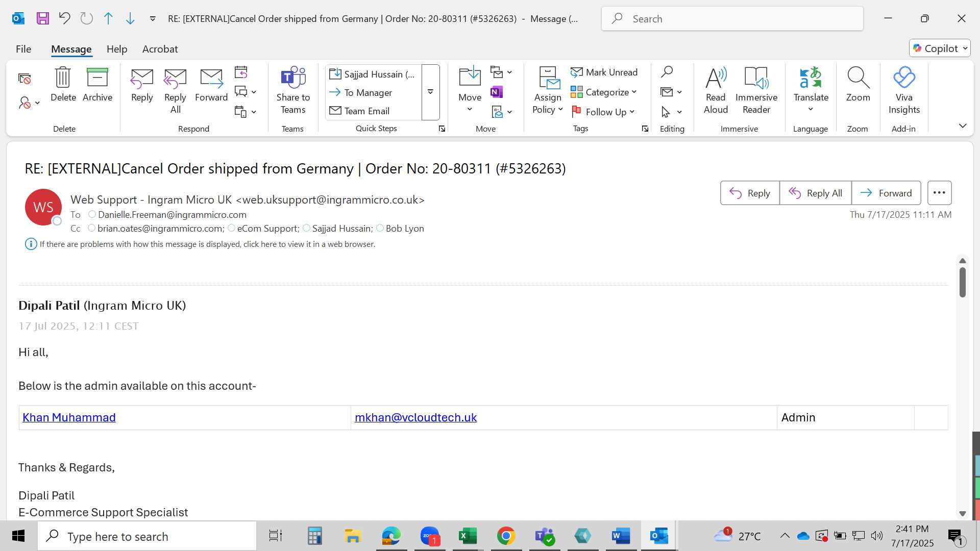Switch to the Acrobat tab

(x=160, y=49)
